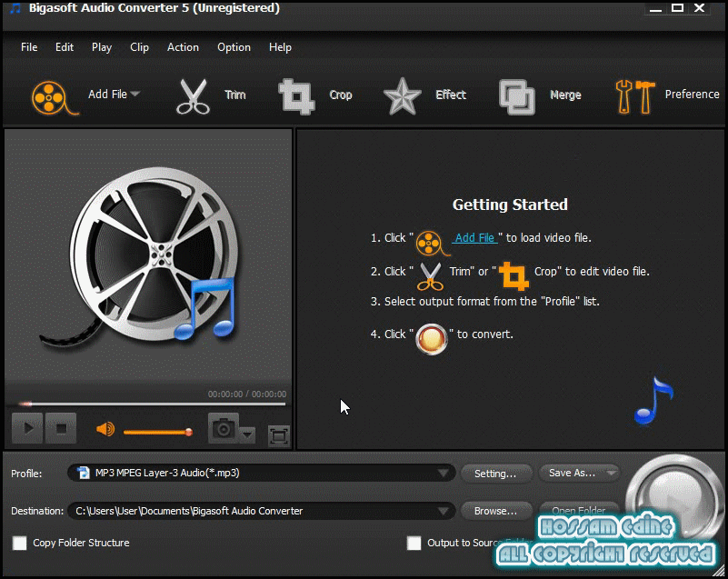Open the Destination path dropdown
The image size is (728, 579).
tap(443, 511)
